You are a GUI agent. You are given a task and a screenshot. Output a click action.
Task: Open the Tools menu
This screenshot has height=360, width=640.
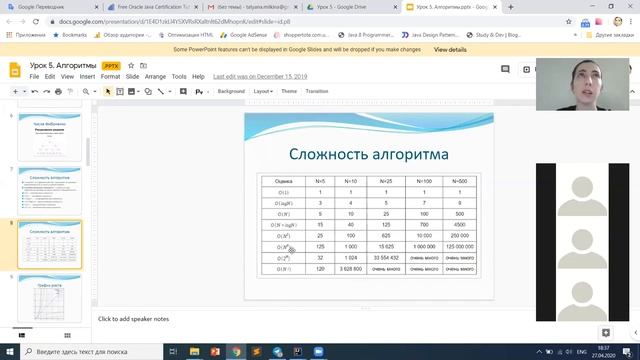coord(179,77)
